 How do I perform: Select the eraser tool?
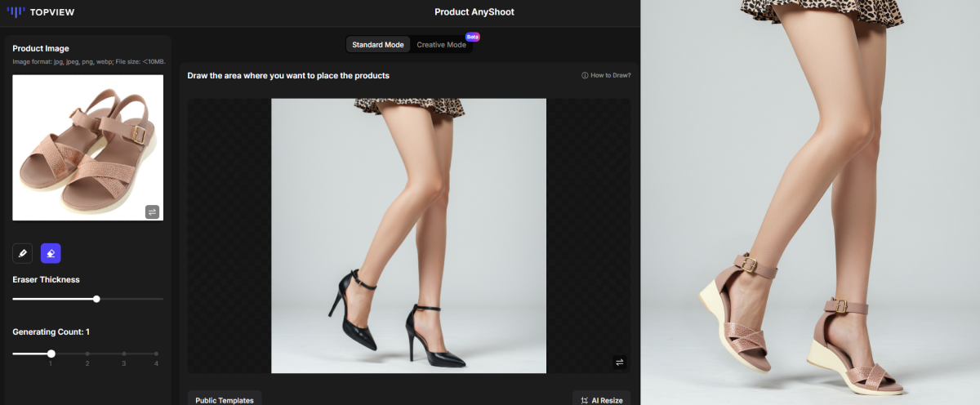[51, 253]
